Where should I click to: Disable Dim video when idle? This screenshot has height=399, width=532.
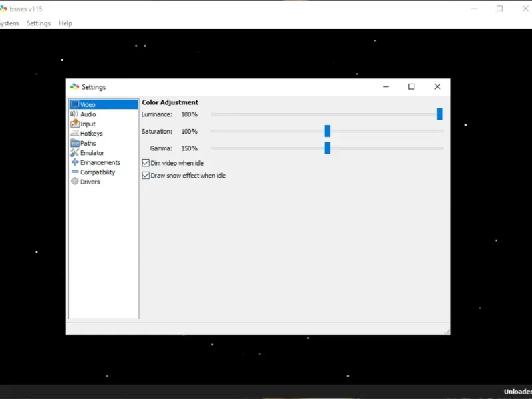(146, 163)
